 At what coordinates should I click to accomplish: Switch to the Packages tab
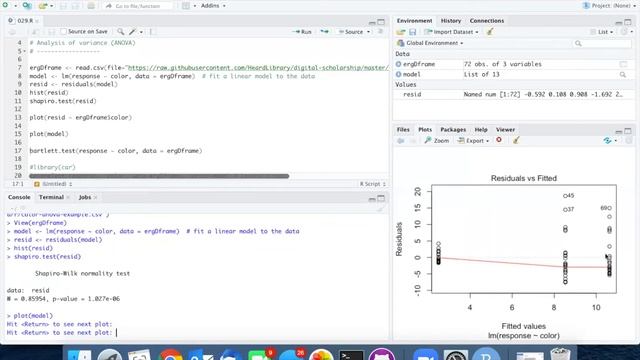point(453,129)
